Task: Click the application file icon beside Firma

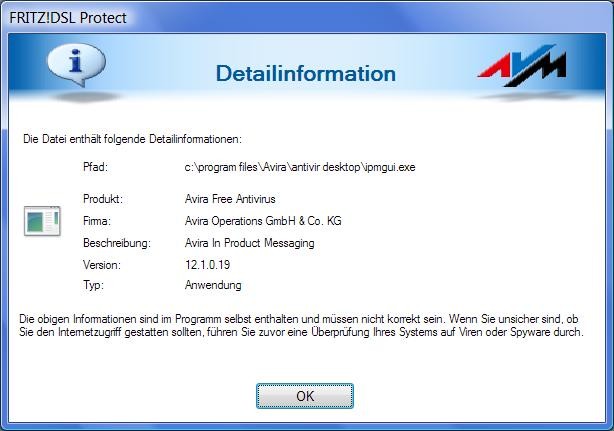Action: 42,221
